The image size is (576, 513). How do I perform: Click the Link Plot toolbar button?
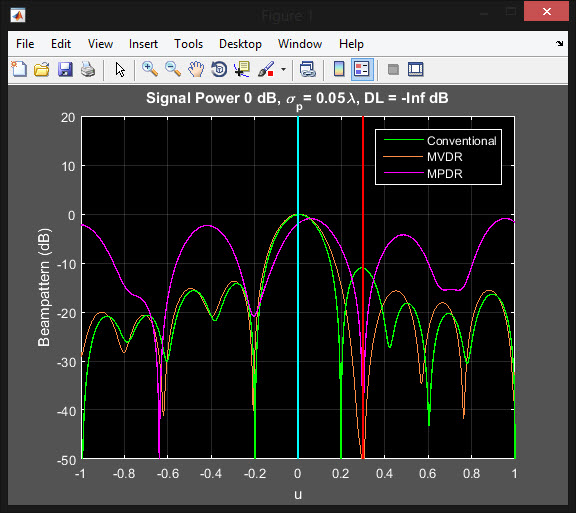tap(307, 69)
